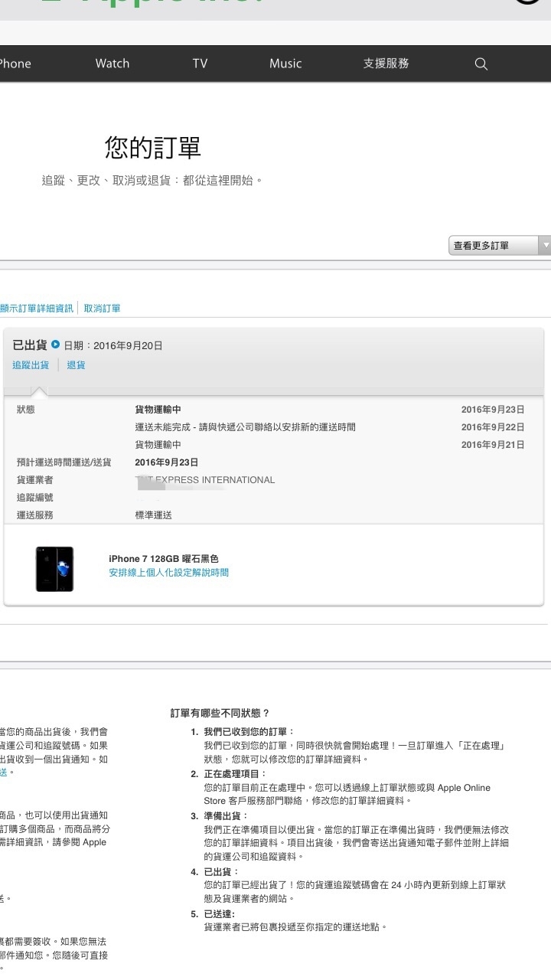Open the Music menu item
Screen dimensions: 551x980
click(x=285, y=64)
